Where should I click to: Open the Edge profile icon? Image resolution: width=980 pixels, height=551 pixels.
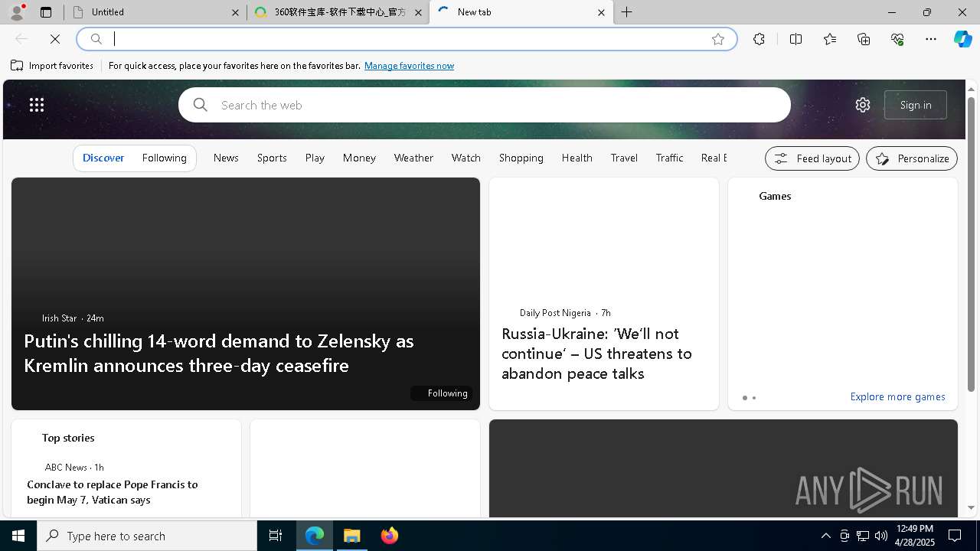point(17,12)
